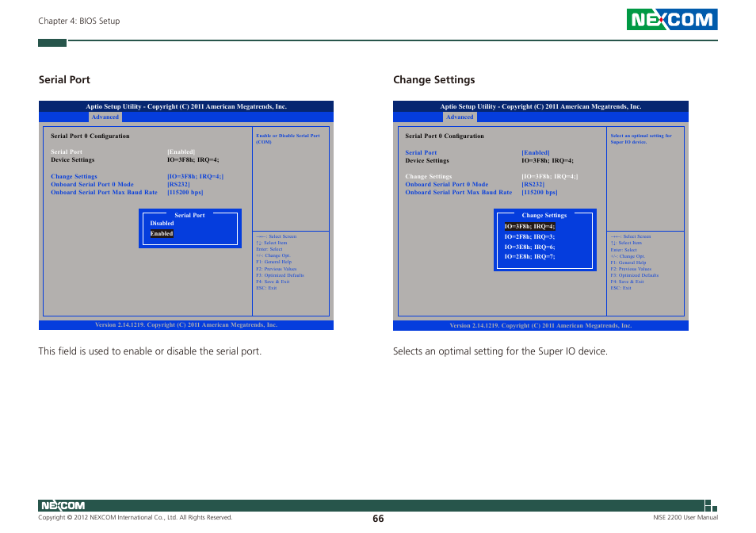This screenshot has height=533, width=756.
Task: Open [RS232] value in Change Settings screenshot
Action: tap(533, 184)
